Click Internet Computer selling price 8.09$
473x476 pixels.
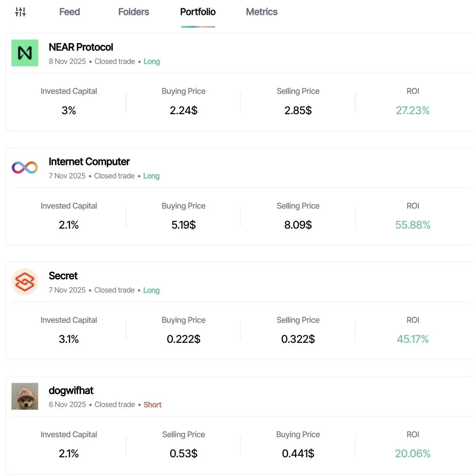click(x=298, y=225)
